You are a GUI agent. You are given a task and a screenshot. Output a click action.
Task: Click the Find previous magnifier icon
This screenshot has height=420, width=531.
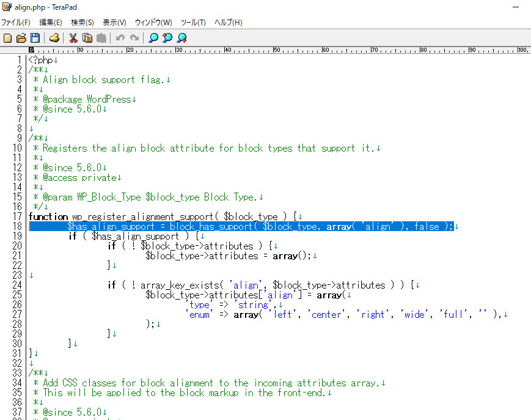click(167, 38)
